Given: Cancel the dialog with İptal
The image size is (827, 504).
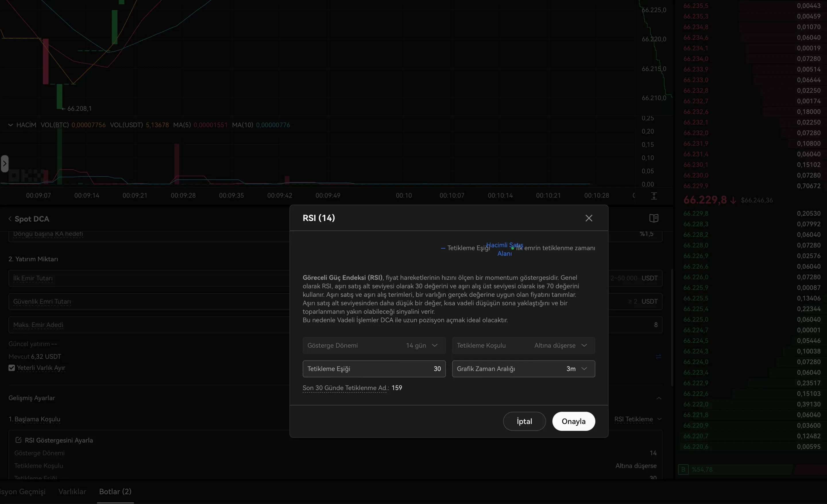Looking at the screenshot, I should pyautogui.click(x=524, y=421).
